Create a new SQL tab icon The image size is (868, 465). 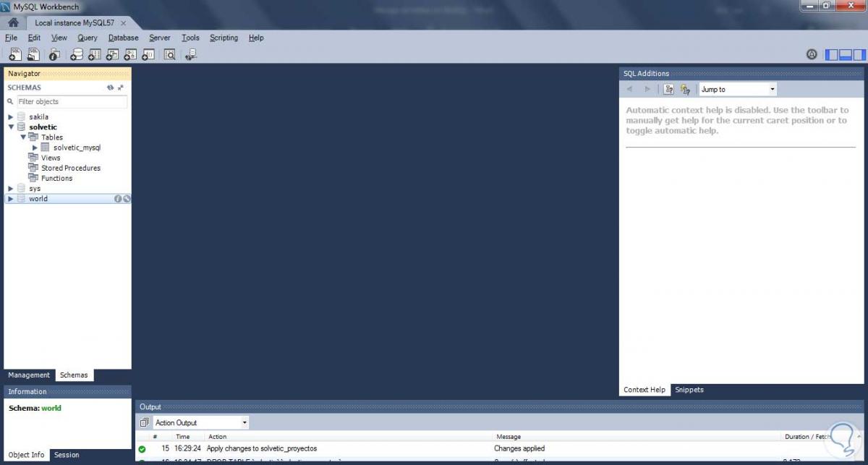pyautogui.click(x=14, y=54)
